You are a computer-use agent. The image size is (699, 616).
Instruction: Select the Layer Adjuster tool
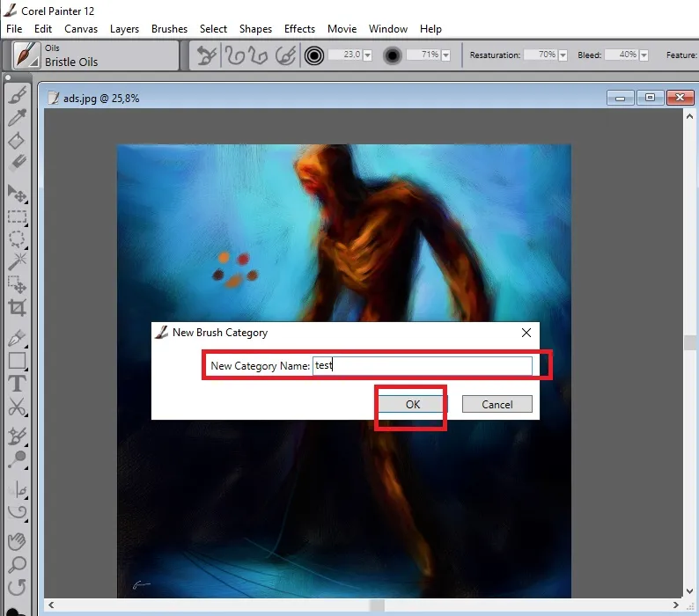[18, 194]
